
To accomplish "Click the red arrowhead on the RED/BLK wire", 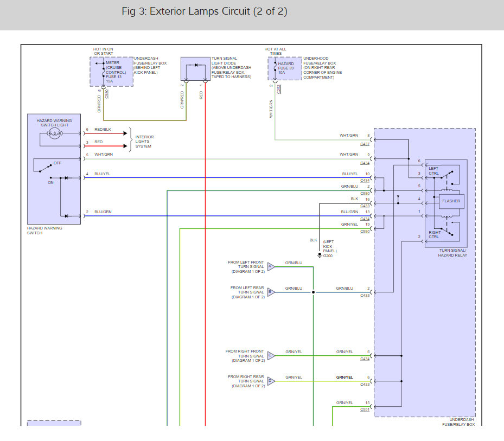I will click(x=125, y=133).
